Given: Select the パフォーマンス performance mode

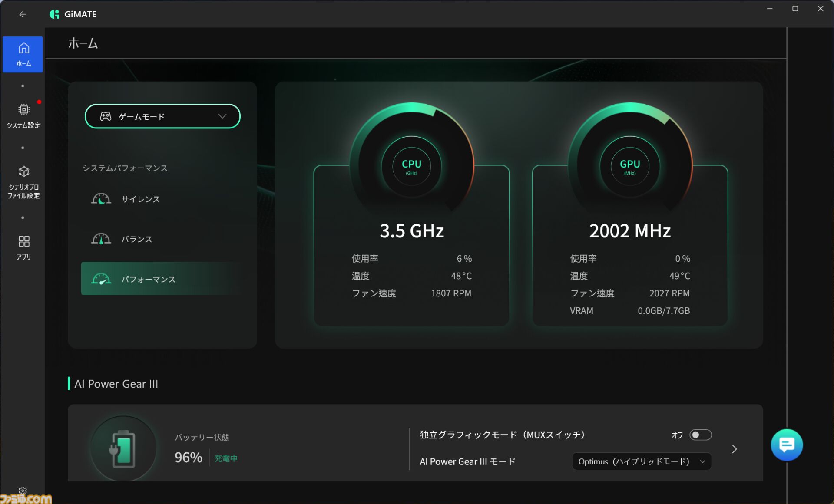Looking at the screenshot, I should pyautogui.click(x=162, y=279).
